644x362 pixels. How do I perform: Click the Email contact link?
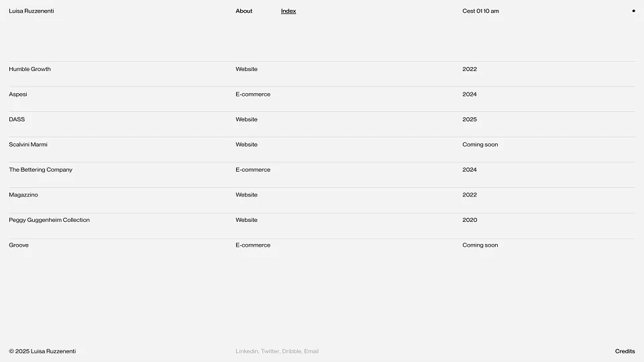point(311,351)
